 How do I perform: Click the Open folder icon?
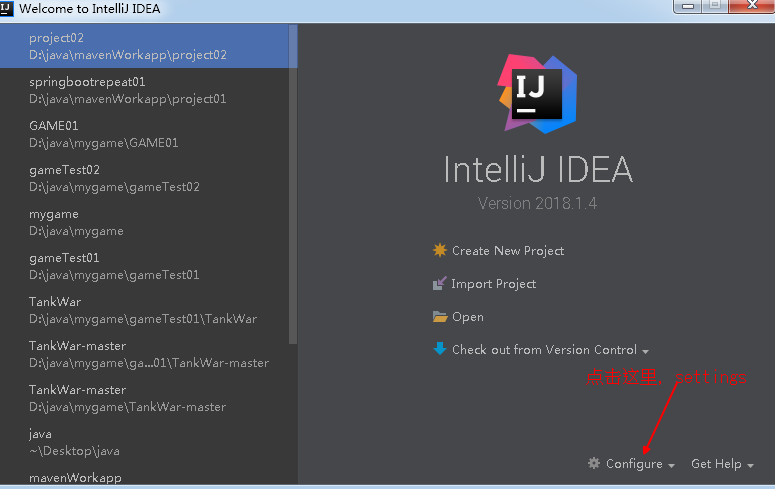[439, 316]
